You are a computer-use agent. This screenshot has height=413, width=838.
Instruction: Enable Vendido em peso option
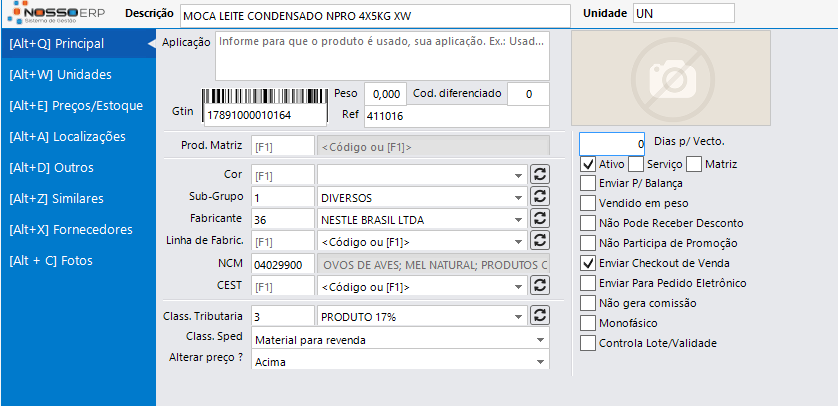tap(588, 203)
